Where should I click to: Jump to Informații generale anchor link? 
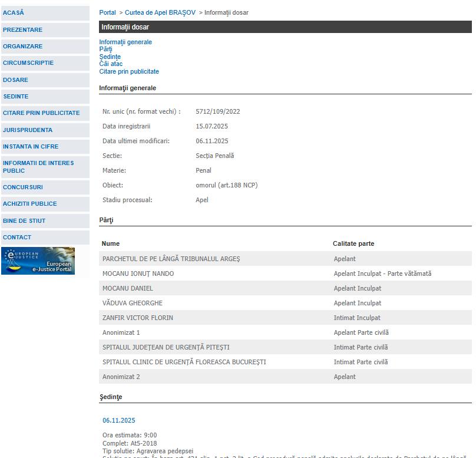(125, 42)
